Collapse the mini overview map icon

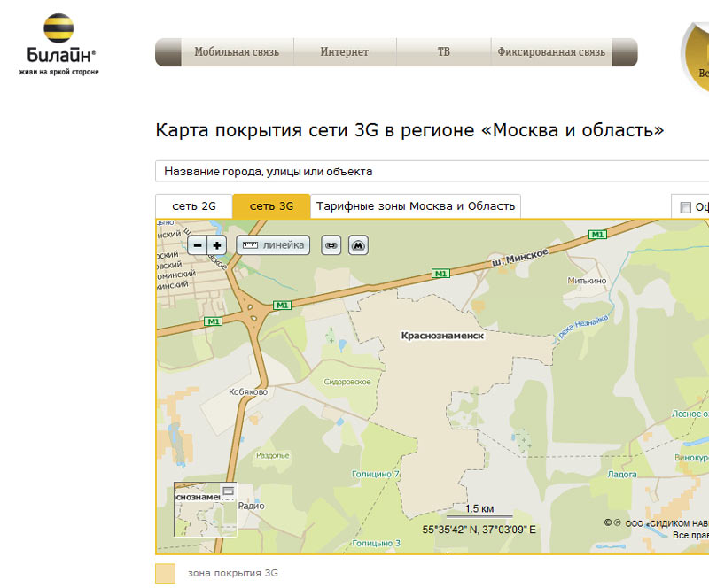pos(229,491)
